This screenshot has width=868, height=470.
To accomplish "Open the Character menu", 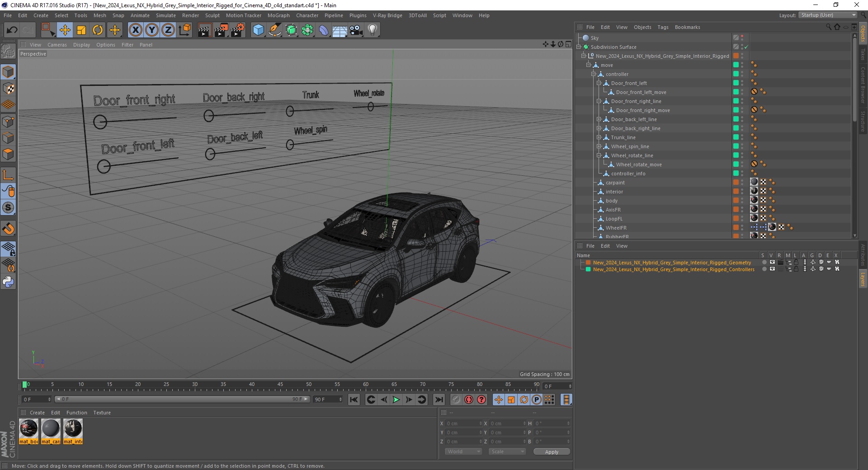I will (x=307, y=15).
